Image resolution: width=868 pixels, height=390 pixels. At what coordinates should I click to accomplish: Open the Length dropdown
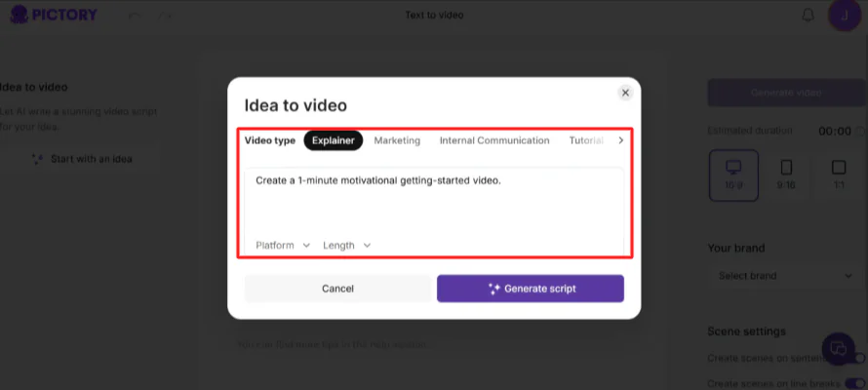[346, 245]
